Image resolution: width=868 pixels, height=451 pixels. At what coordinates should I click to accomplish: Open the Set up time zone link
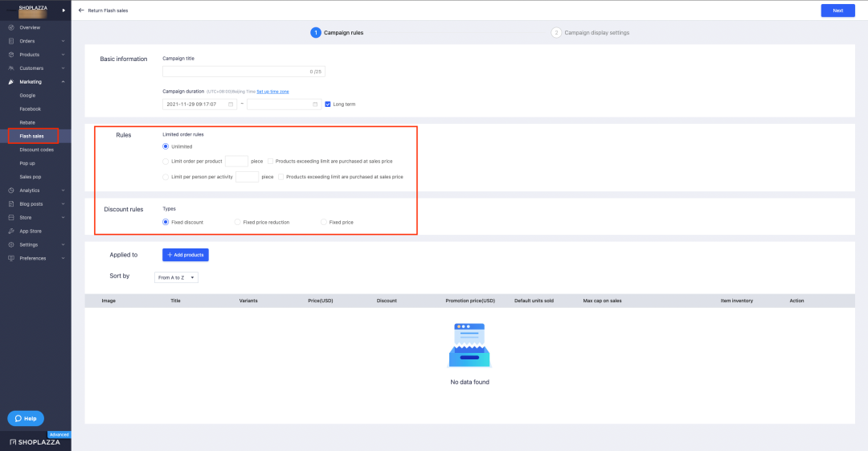[x=273, y=92]
